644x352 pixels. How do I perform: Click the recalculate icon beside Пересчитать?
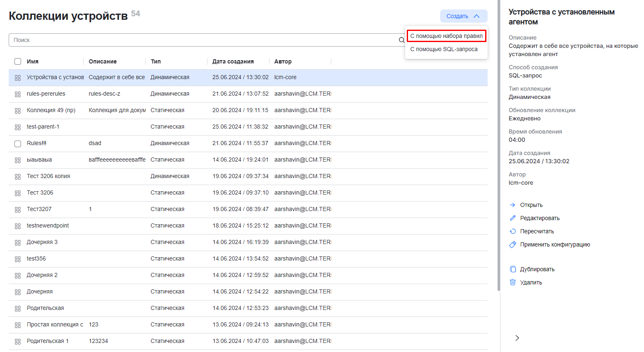512,231
